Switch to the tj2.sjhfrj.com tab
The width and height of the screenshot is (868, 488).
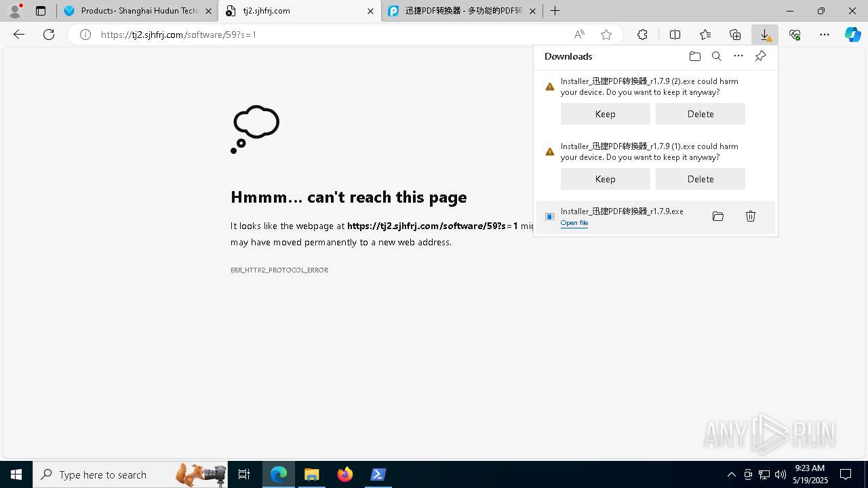(299, 11)
